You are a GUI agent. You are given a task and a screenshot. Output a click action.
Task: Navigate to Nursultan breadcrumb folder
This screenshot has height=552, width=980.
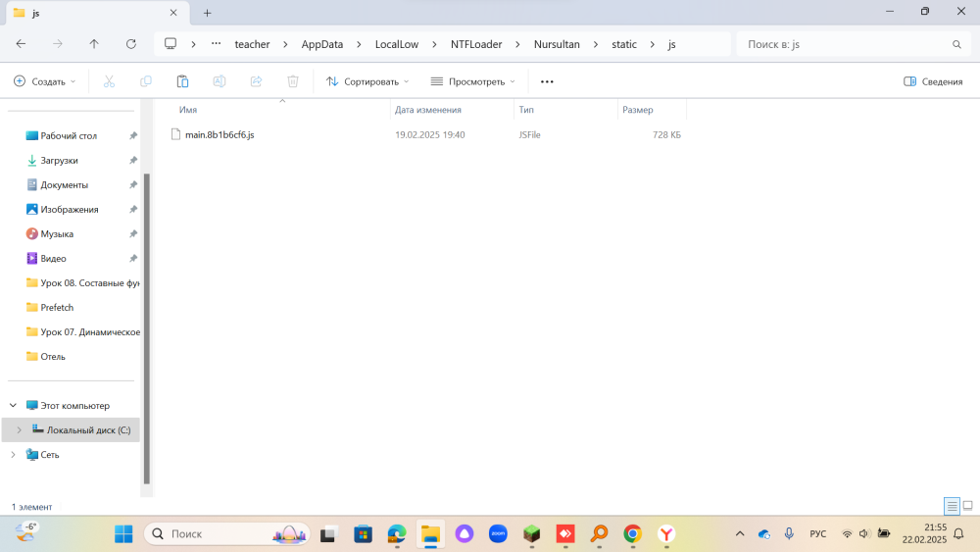557,44
